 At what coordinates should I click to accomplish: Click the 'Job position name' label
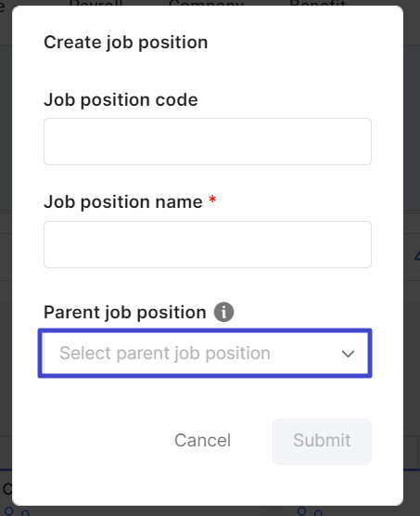pyautogui.click(x=123, y=201)
